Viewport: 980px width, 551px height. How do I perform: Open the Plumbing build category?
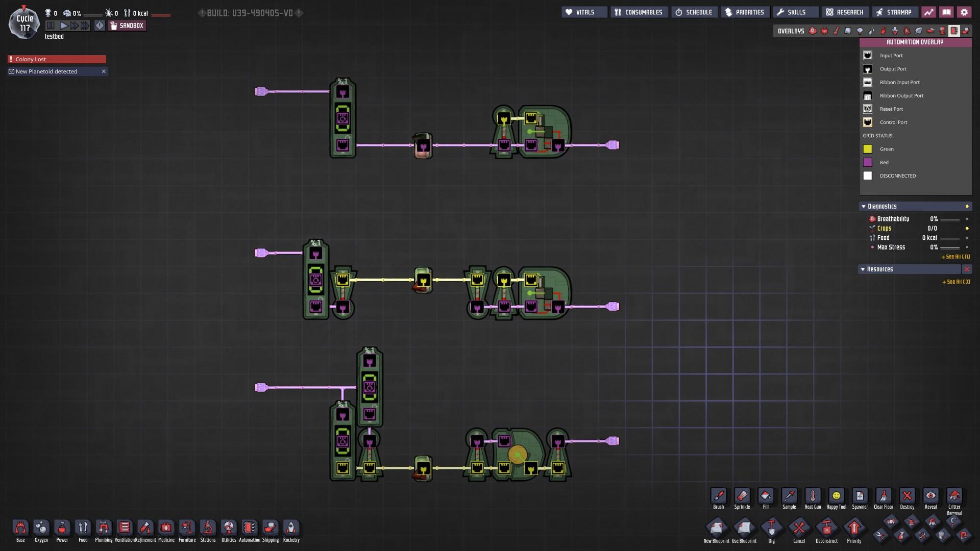[x=104, y=528]
